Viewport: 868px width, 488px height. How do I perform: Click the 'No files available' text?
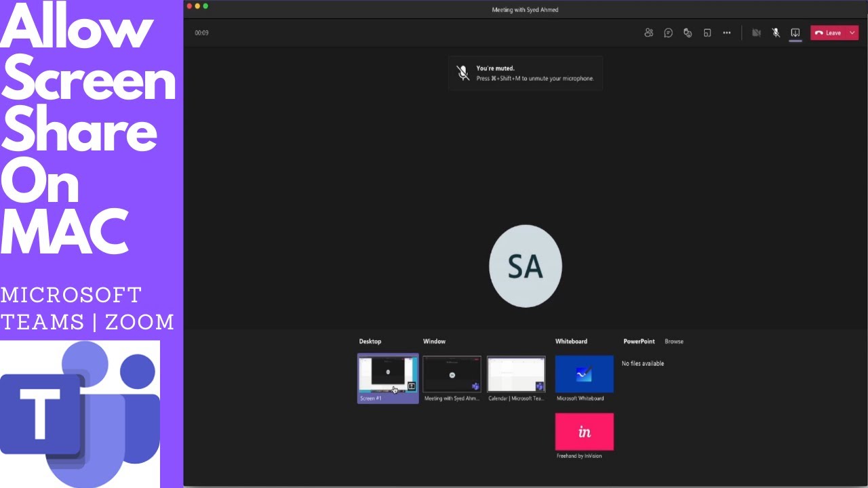tap(643, 363)
